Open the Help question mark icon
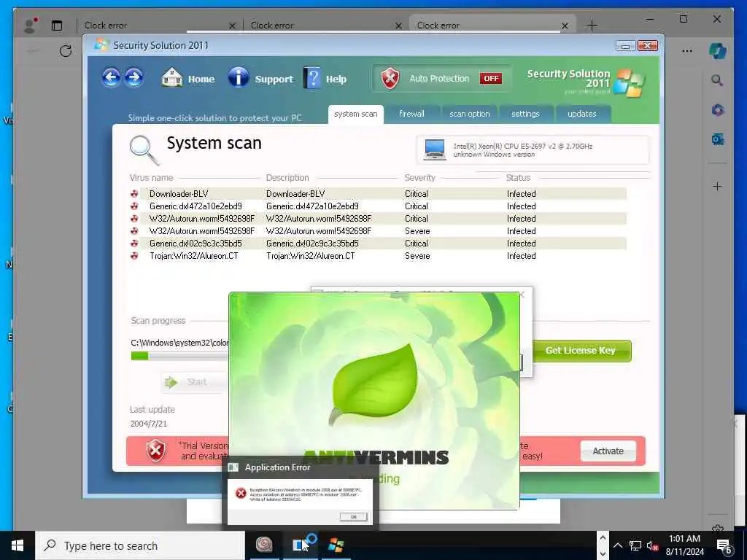Screen dimensions: 747x560 click(x=312, y=77)
